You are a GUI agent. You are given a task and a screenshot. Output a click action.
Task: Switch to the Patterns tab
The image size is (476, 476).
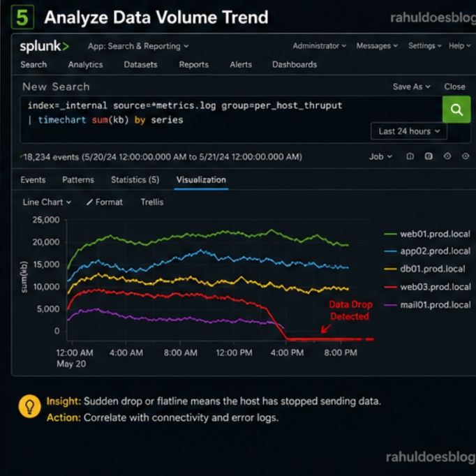pos(78,179)
